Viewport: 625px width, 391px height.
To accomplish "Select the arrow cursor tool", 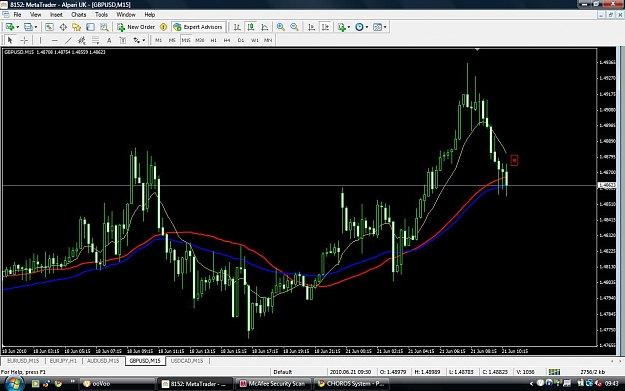I will 10,40.
